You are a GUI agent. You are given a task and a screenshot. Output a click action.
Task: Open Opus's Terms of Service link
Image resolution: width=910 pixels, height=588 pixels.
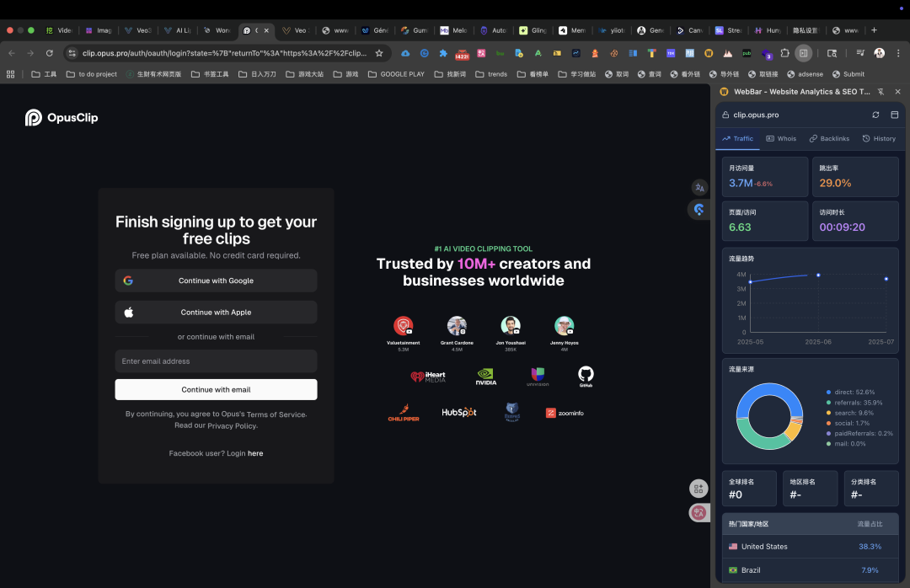coord(276,414)
